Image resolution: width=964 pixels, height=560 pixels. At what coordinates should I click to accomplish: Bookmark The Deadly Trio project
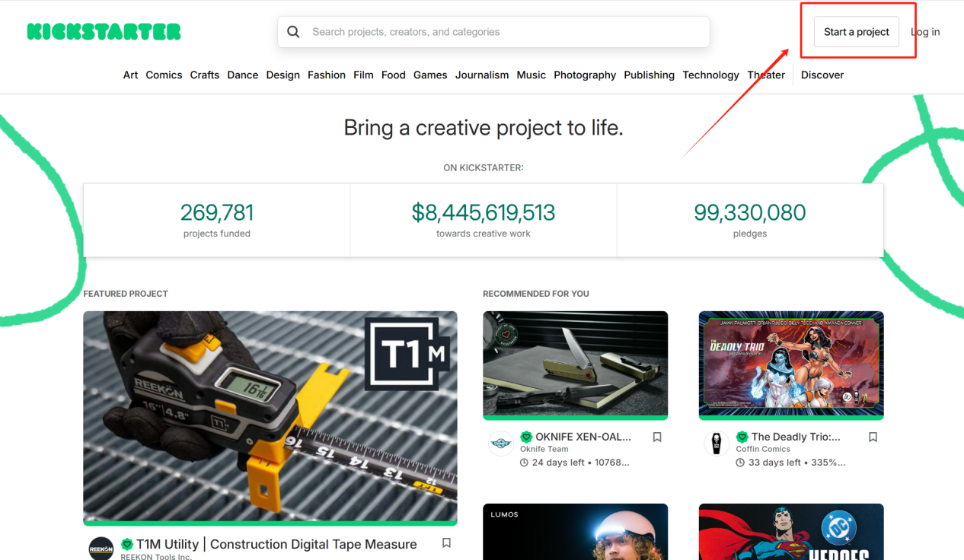873,437
